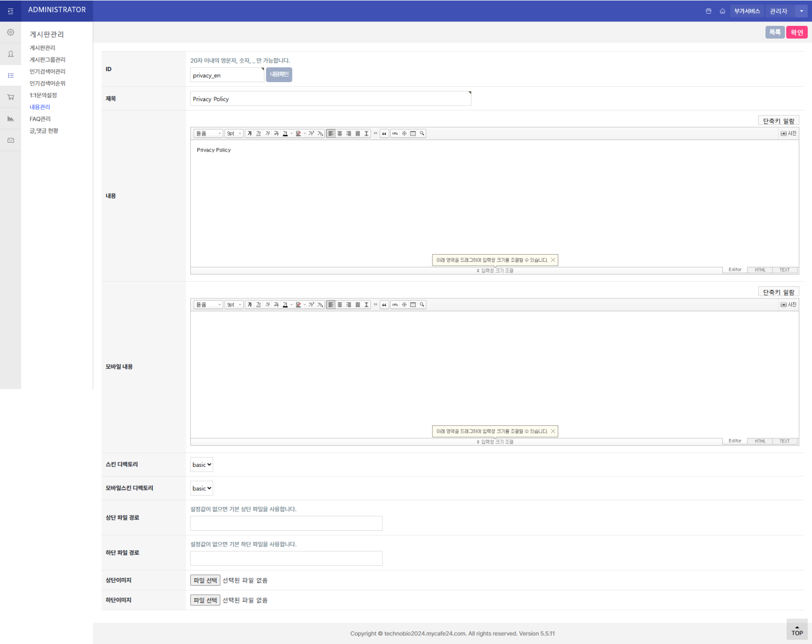The image size is (812, 644).
Task: Switch 내용 editor to TEXT mode
Action: click(x=785, y=270)
